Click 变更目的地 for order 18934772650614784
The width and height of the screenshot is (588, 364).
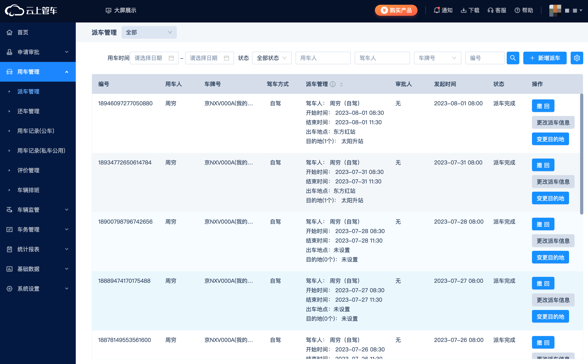pyautogui.click(x=551, y=198)
